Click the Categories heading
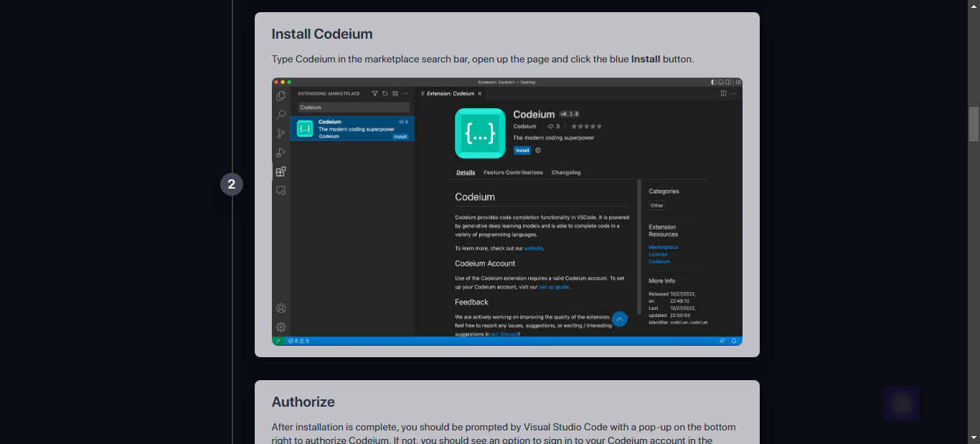This screenshot has width=980, height=444. tap(664, 192)
